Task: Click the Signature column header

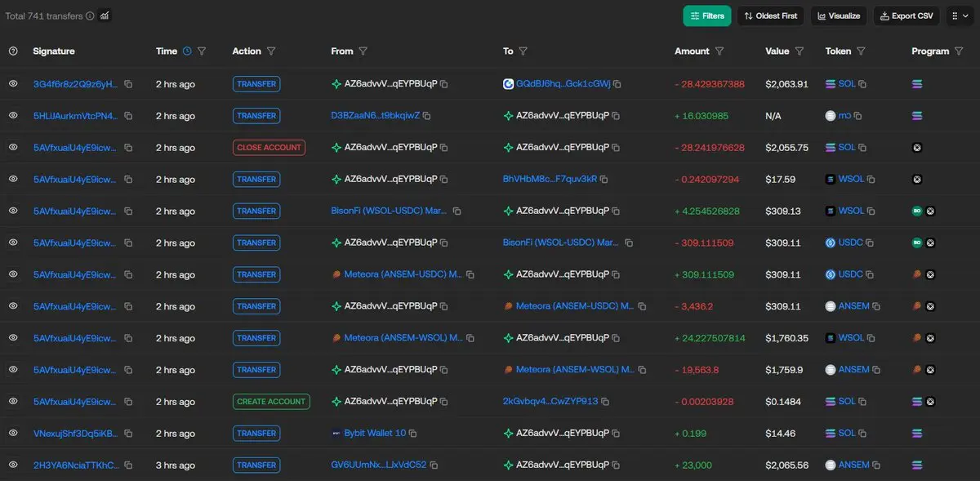Action: click(54, 51)
